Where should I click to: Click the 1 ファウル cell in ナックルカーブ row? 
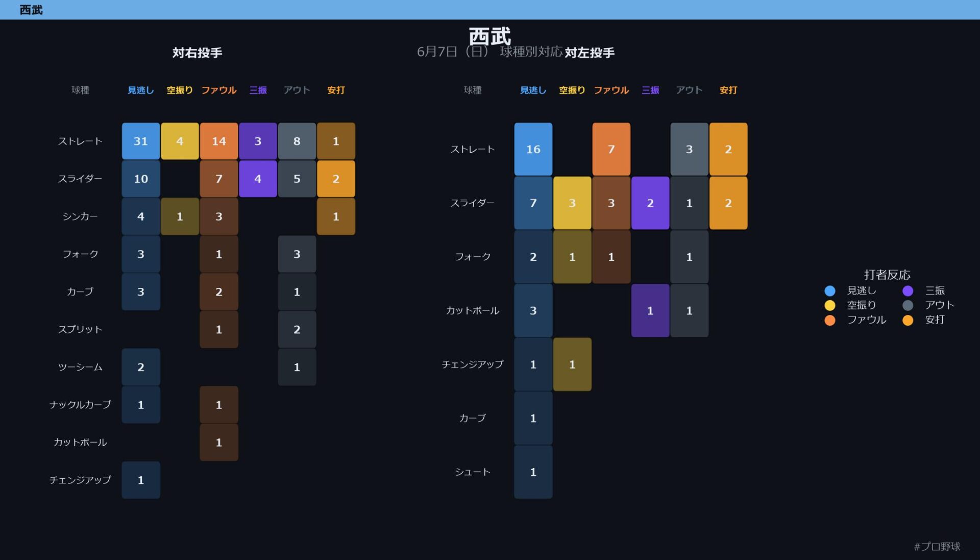pyautogui.click(x=219, y=405)
